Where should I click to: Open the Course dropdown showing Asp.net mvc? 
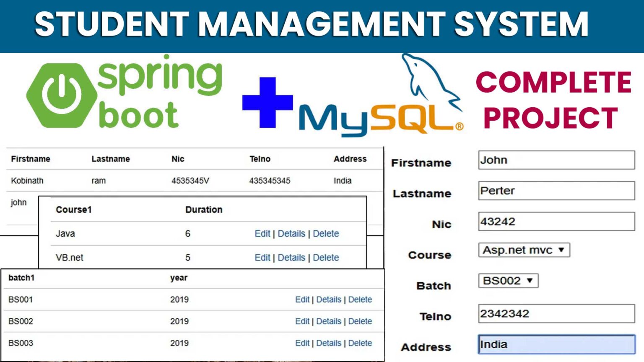(x=524, y=250)
